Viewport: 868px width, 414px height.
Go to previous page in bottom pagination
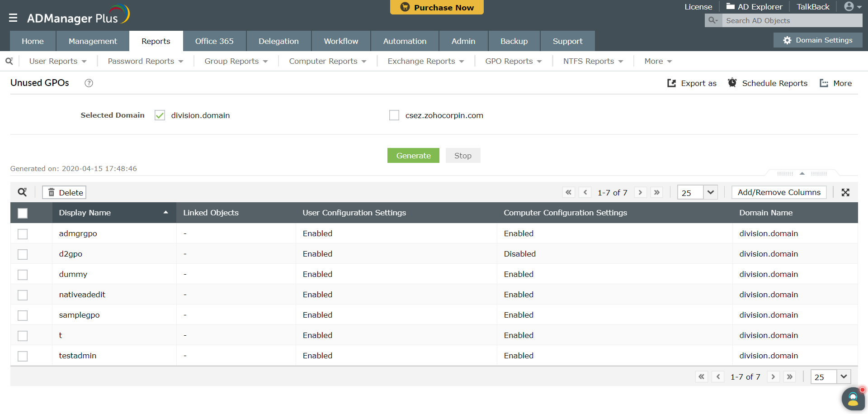(718, 376)
